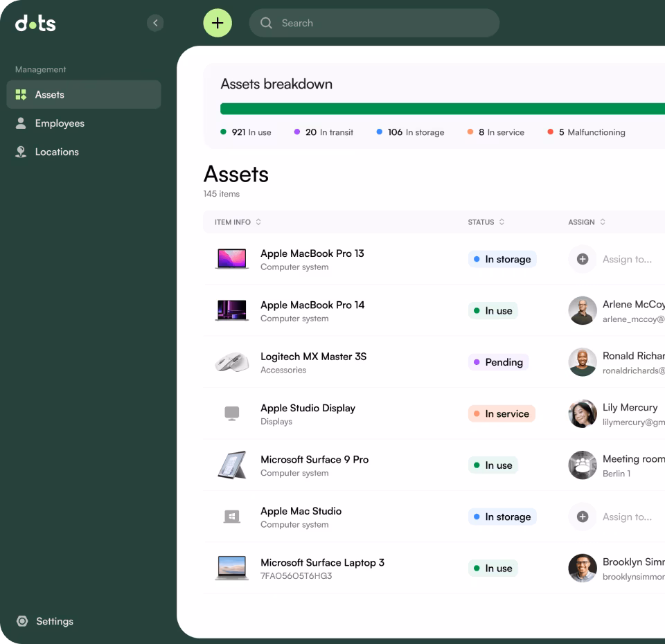The height and width of the screenshot is (644, 665).
Task: Click the assign plus icon for Apple MacBook Pro 13
Action: tap(582, 259)
